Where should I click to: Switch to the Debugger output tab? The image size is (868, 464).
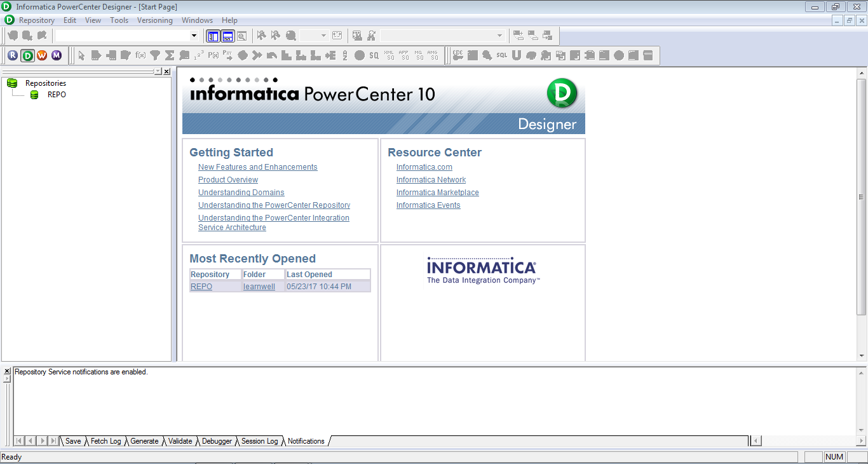(x=217, y=441)
